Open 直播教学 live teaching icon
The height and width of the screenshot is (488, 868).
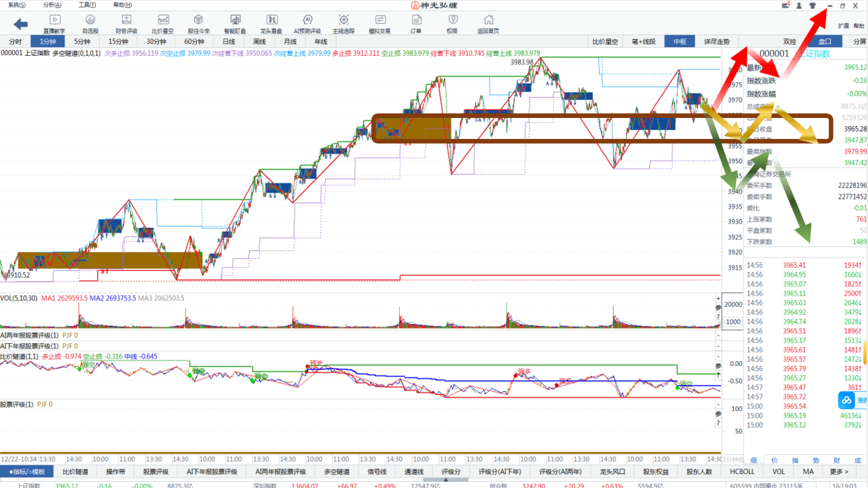(x=55, y=24)
